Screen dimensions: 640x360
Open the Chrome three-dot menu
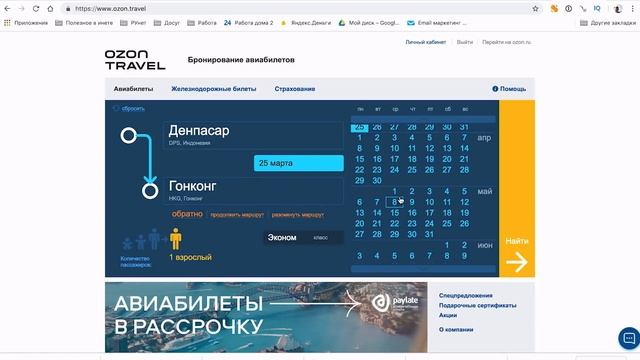click(633, 9)
